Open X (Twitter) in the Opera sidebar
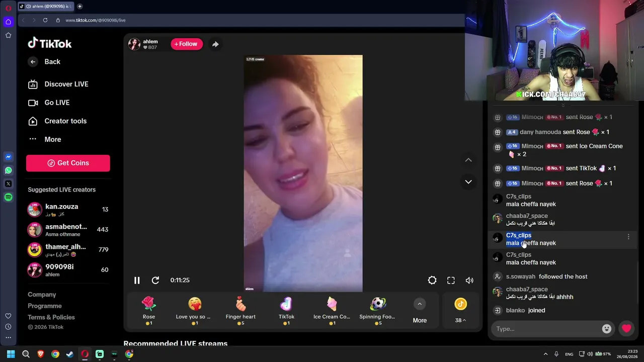Image resolution: width=644 pixels, height=362 pixels. point(8,184)
